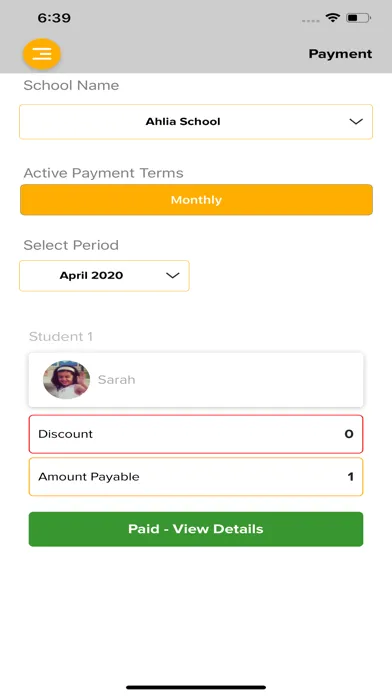Select the April 2020 period box
The width and height of the screenshot is (392, 696).
pyautogui.click(x=104, y=276)
